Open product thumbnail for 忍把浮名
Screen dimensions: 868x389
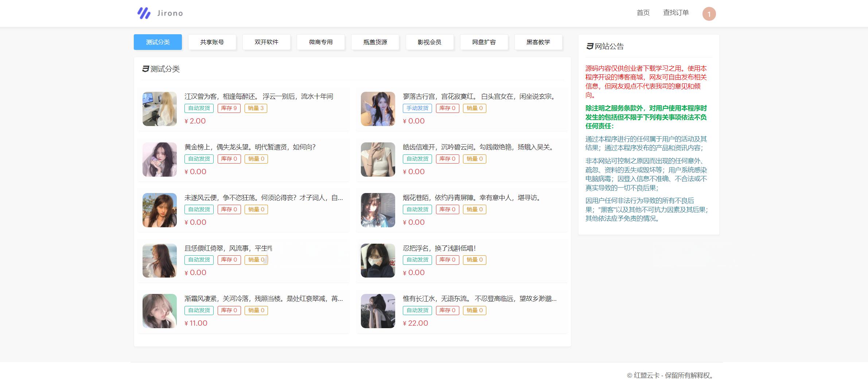(x=378, y=261)
